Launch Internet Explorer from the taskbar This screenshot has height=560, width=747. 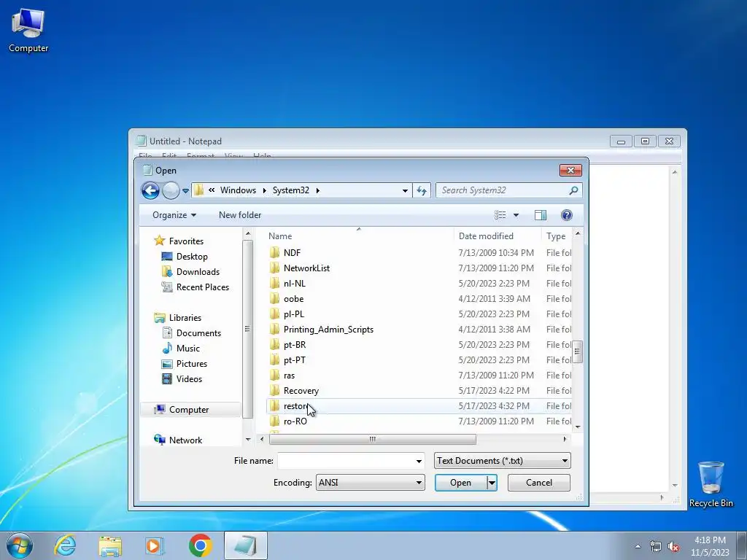click(65, 545)
